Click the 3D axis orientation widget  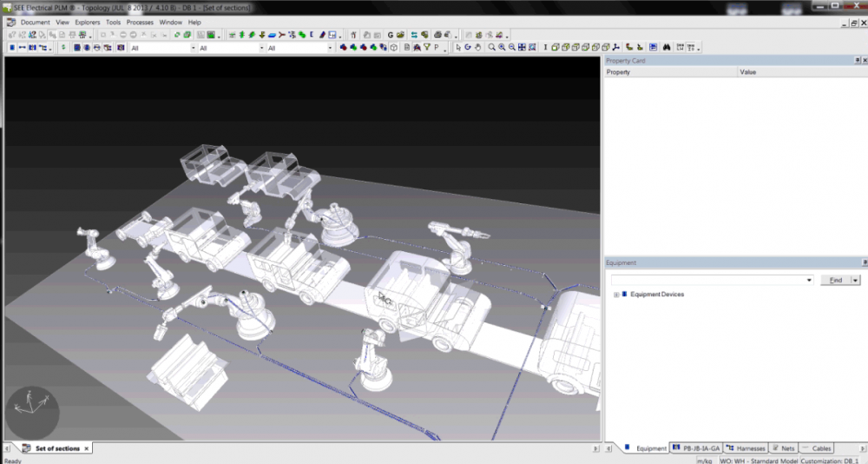click(32, 411)
